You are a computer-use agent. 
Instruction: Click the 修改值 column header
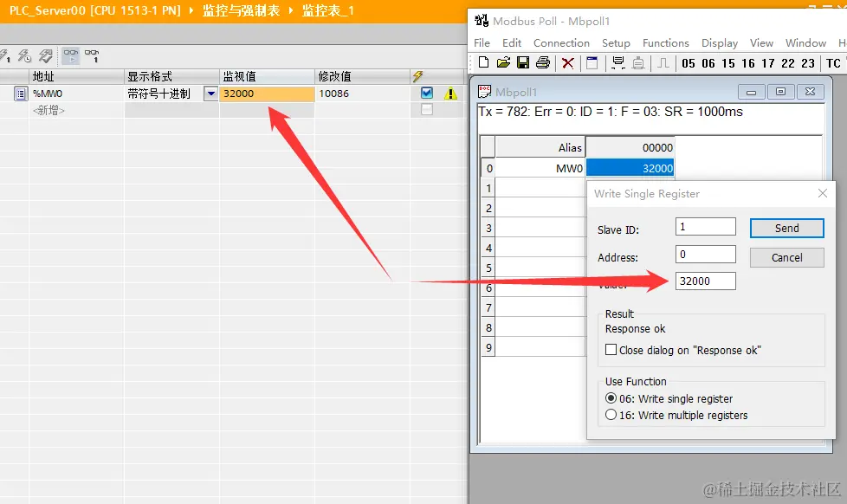363,76
